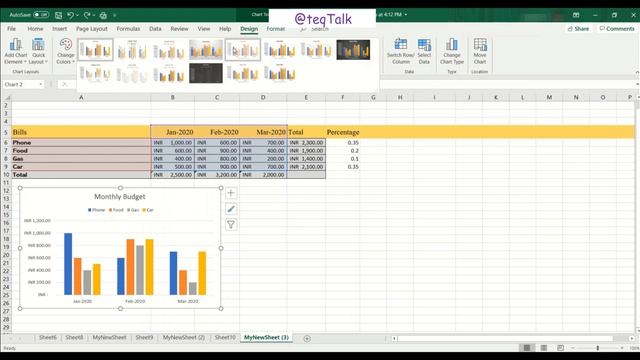Switch to the Data tab

(x=155, y=29)
